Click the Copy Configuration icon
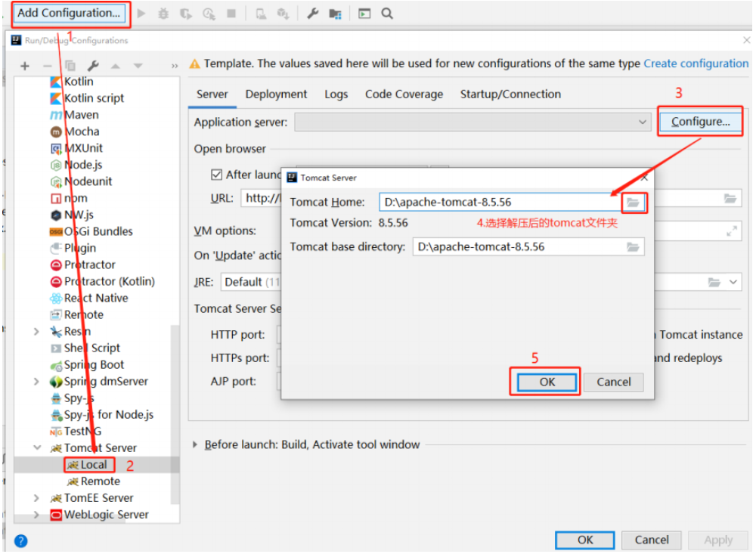The width and height of the screenshot is (756, 554). 70,65
